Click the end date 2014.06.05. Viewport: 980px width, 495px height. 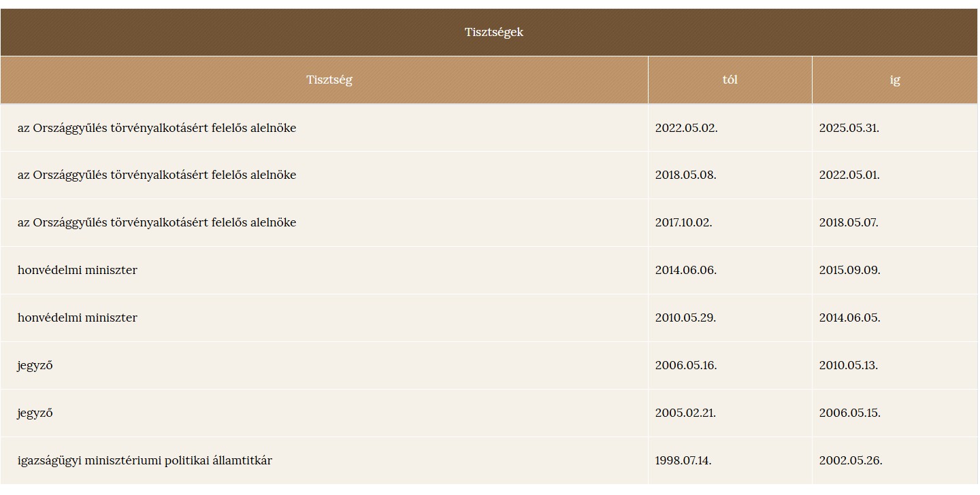(849, 318)
